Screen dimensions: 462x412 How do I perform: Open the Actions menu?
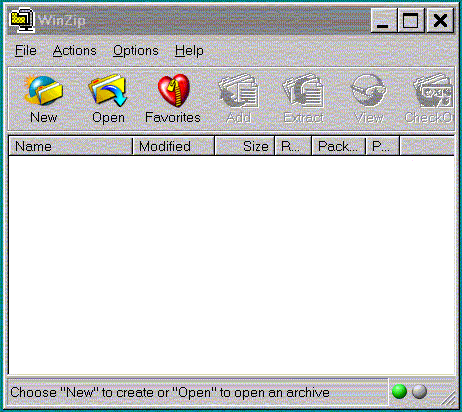(75, 51)
